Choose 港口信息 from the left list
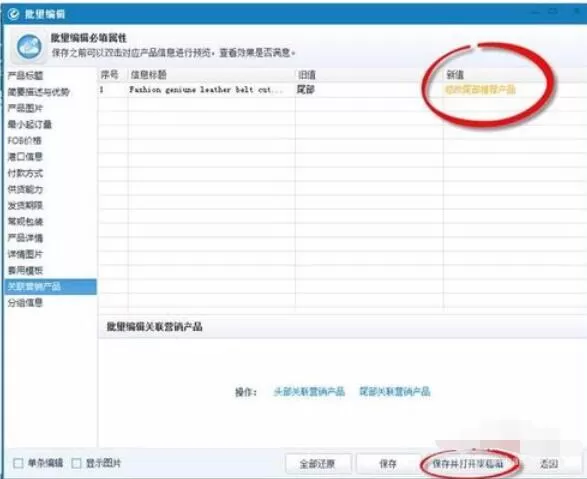 [x=25, y=157]
